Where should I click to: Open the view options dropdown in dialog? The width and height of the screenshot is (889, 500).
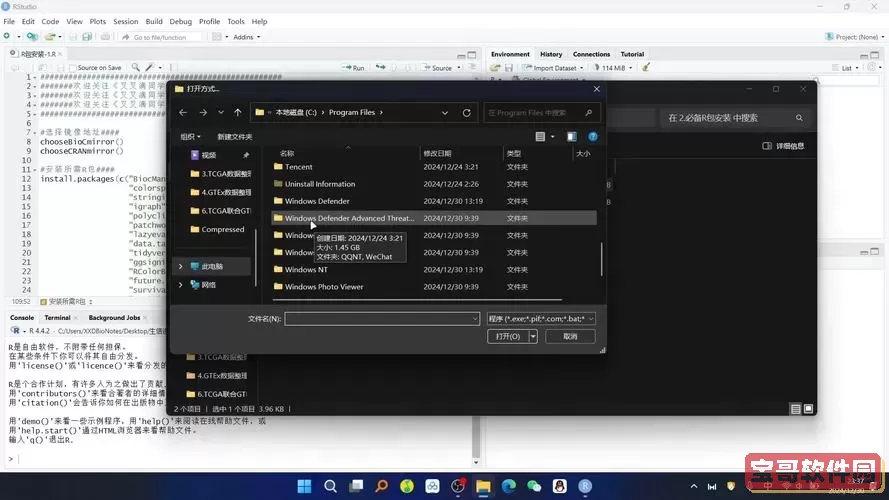point(552,137)
